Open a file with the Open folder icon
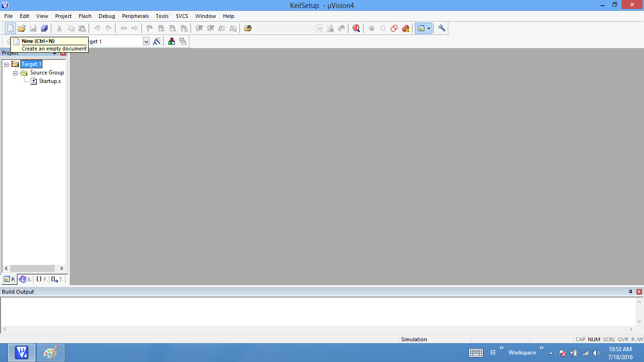This screenshot has width=644, height=362. (x=22, y=28)
